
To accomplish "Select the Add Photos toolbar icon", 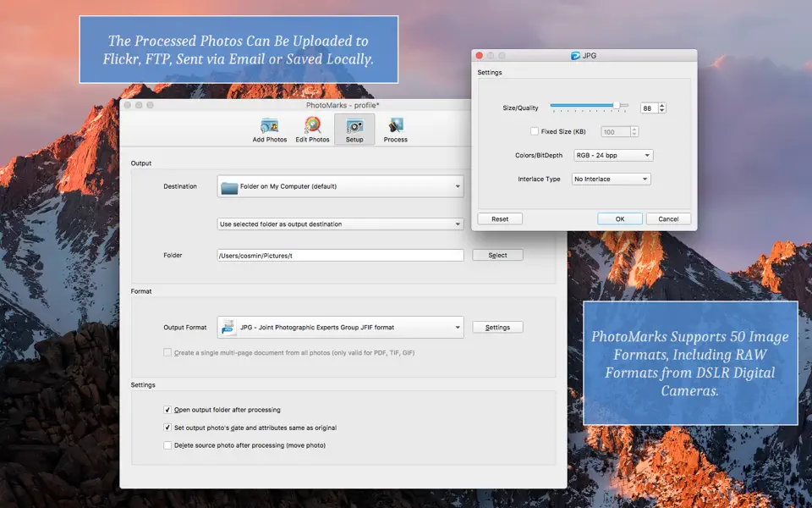I will (270, 125).
